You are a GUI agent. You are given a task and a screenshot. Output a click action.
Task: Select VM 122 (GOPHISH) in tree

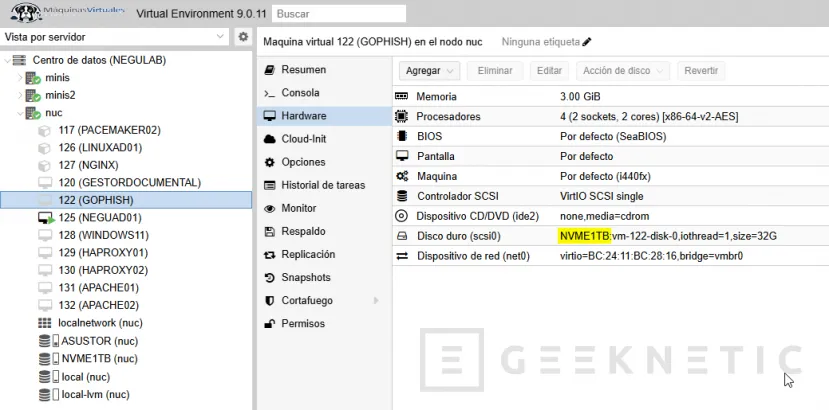point(126,201)
